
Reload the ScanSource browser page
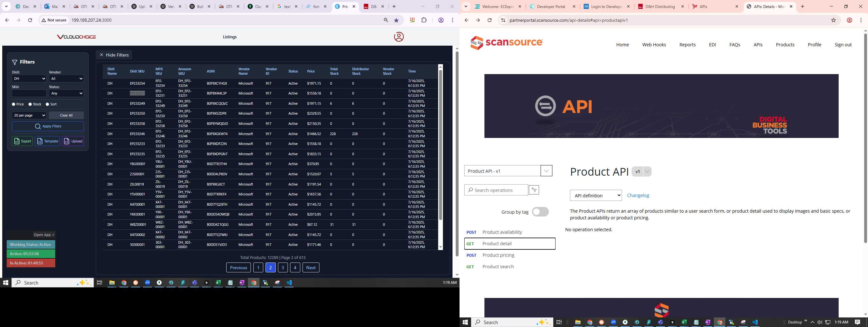click(x=489, y=20)
